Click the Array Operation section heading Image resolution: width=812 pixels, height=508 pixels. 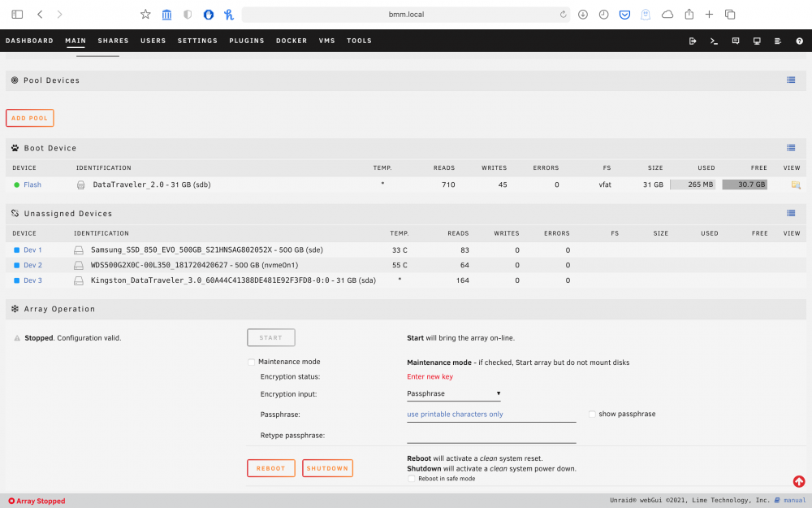point(59,309)
